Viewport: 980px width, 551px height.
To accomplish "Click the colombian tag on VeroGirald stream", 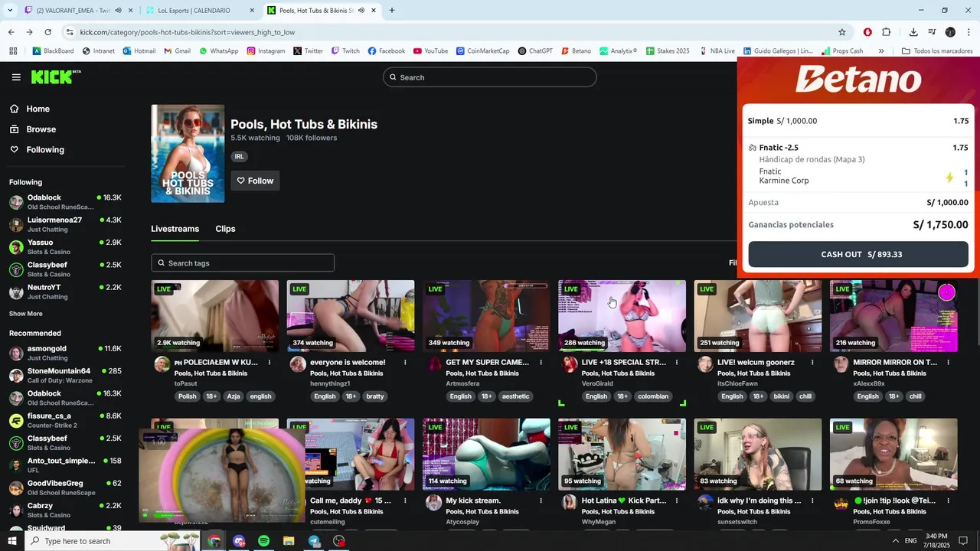I will click(x=653, y=396).
